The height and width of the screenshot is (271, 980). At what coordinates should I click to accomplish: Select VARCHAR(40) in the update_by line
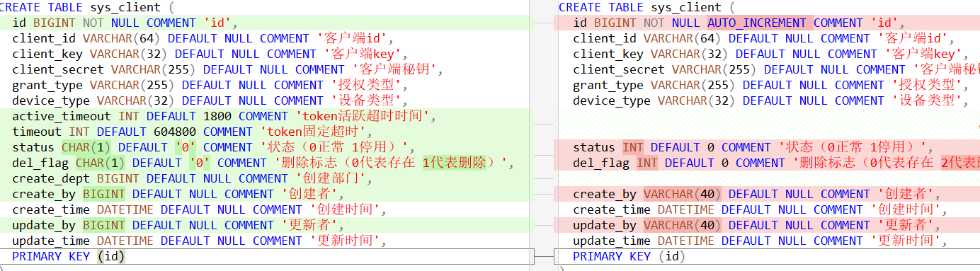point(683,225)
